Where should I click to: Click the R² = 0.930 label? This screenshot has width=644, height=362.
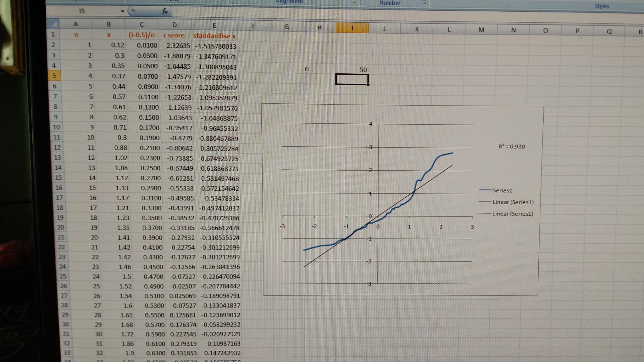click(x=512, y=146)
